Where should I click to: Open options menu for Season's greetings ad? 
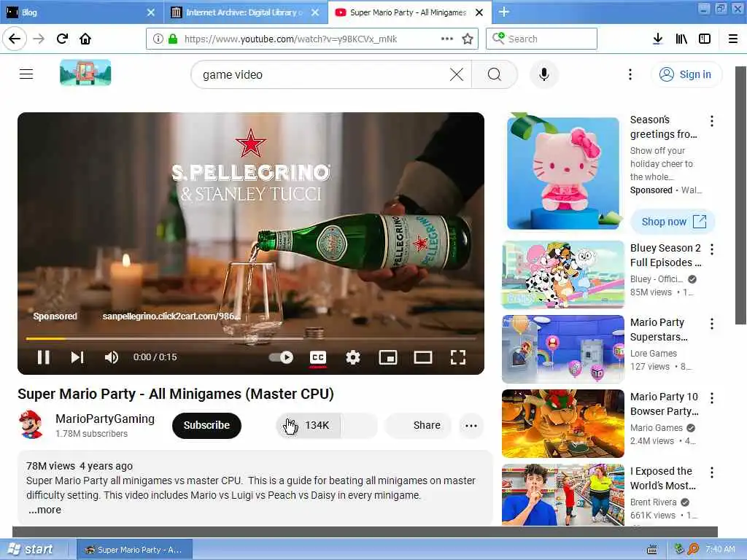[712, 121]
